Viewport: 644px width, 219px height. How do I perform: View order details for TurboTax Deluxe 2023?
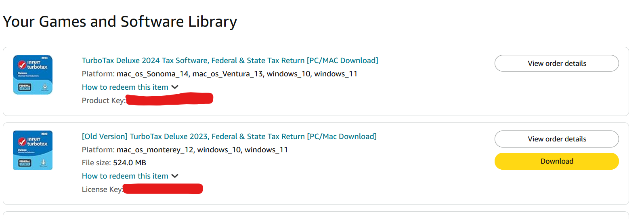point(556,139)
